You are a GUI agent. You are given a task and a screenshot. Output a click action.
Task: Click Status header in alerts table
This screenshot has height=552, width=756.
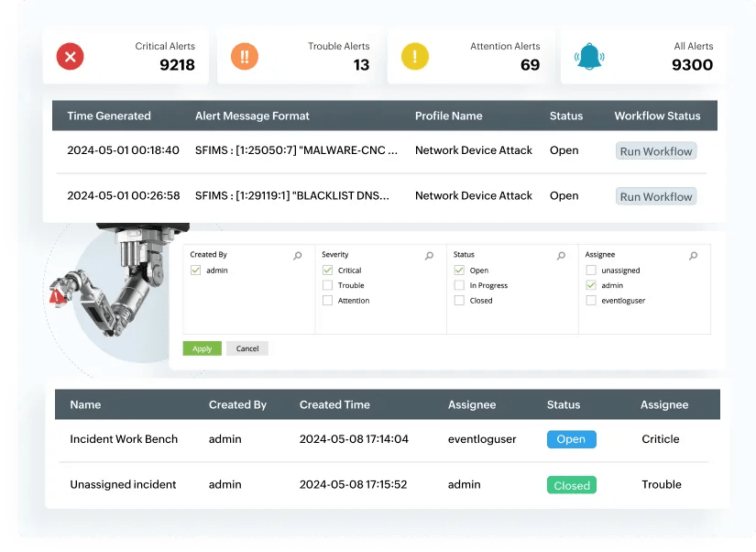pyautogui.click(x=566, y=116)
